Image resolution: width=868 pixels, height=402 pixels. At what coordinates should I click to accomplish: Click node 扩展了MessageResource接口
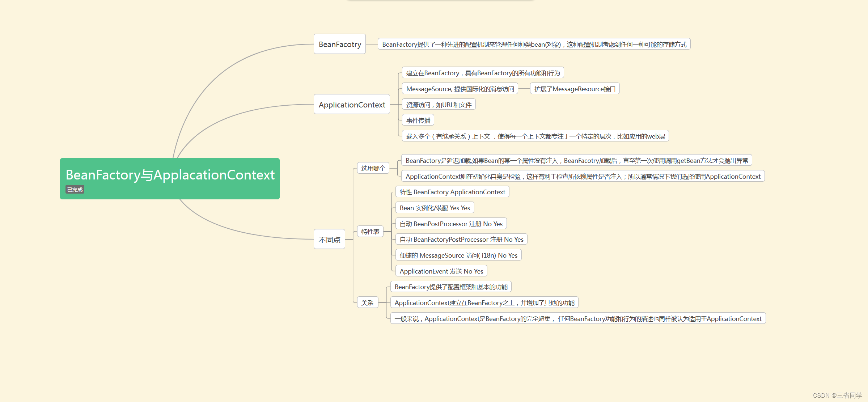pos(575,89)
